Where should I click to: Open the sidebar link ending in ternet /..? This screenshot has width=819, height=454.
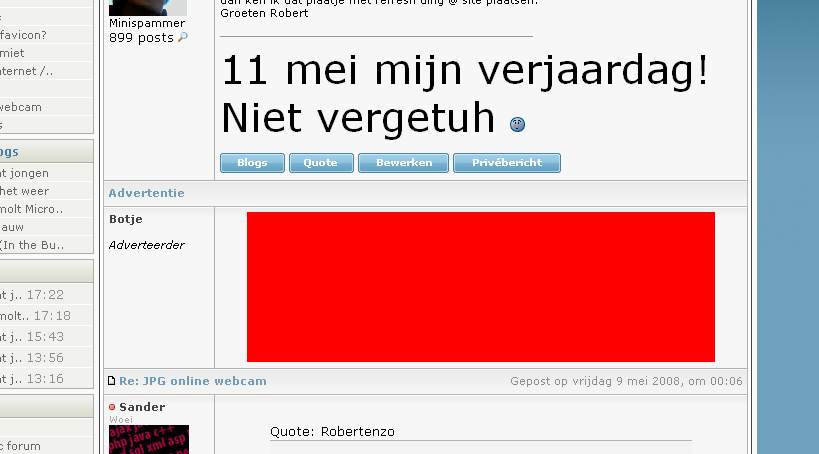26,71
